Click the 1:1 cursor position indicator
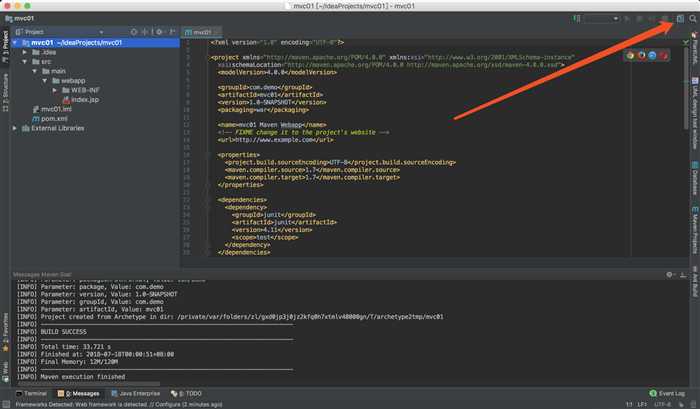This screenshot has height=409, width=700. point(629,405)
